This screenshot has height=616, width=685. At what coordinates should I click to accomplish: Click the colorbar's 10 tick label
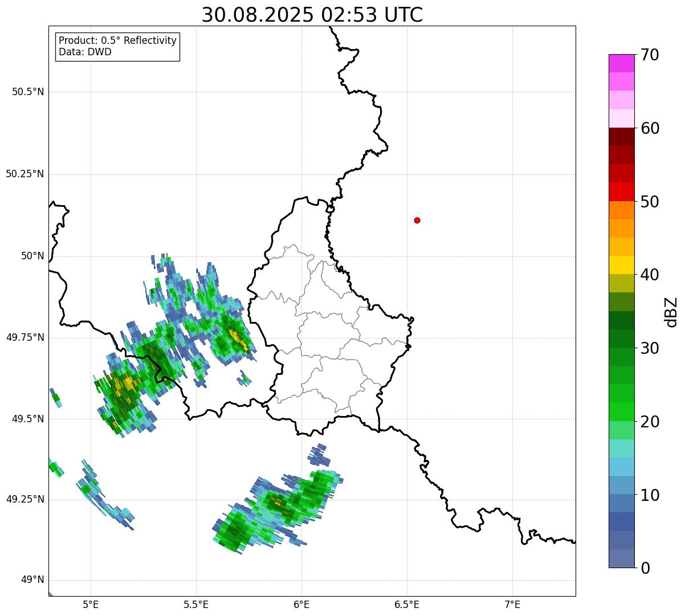click(650, 495)
